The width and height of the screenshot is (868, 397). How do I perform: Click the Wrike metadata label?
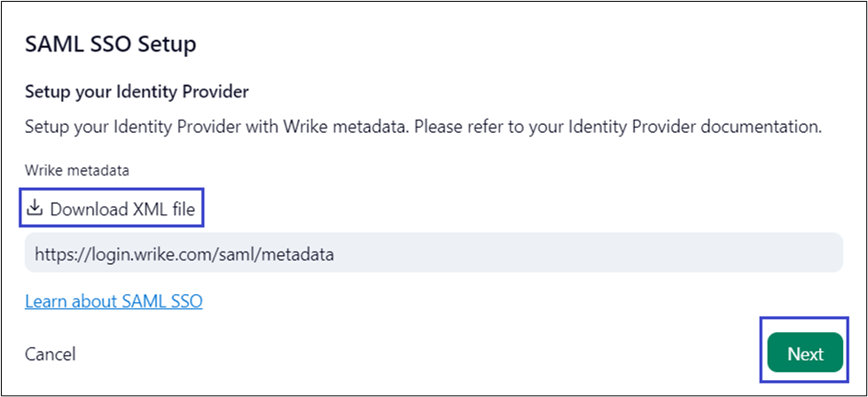pos(77,167)
